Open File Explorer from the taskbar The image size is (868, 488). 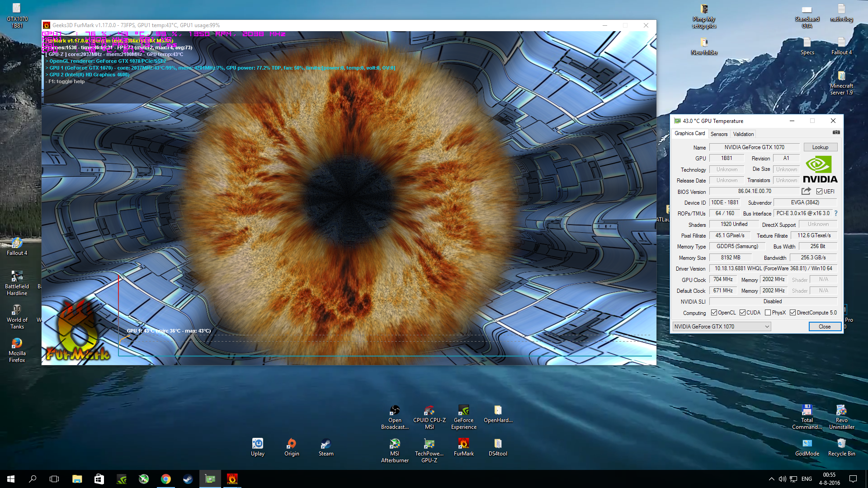77,479
